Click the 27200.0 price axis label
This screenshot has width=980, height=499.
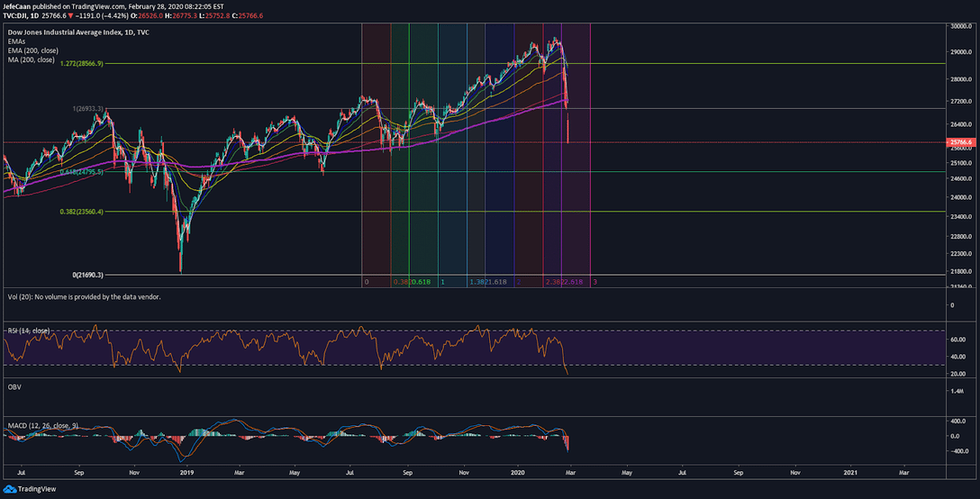pyautogui.click(x=961, y=101)
